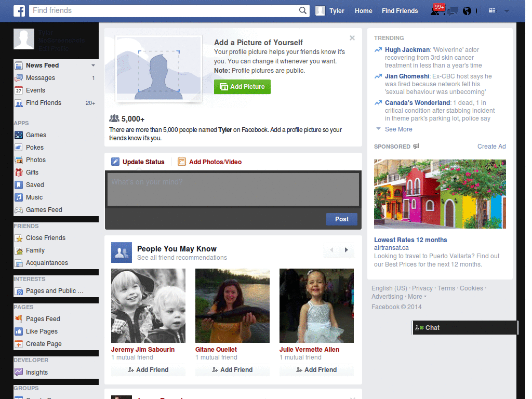Open the News Feed sorting dropdown arrow

point(93,65)
